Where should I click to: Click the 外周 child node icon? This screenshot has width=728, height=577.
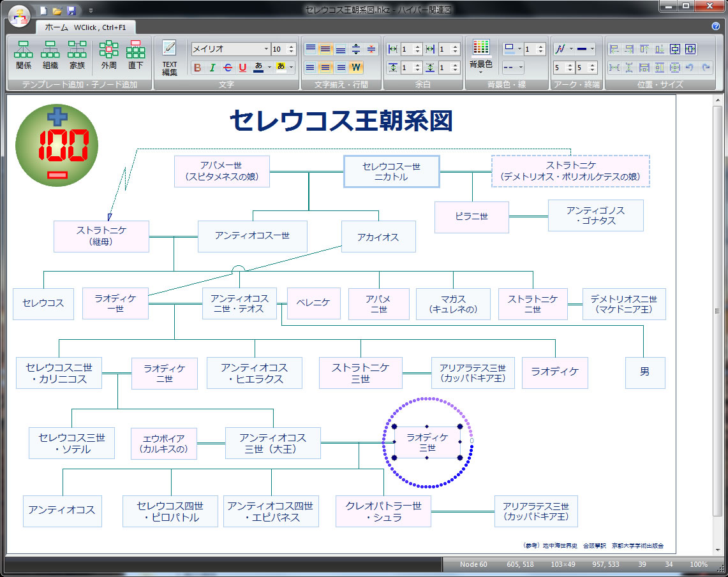coord(108,54)
